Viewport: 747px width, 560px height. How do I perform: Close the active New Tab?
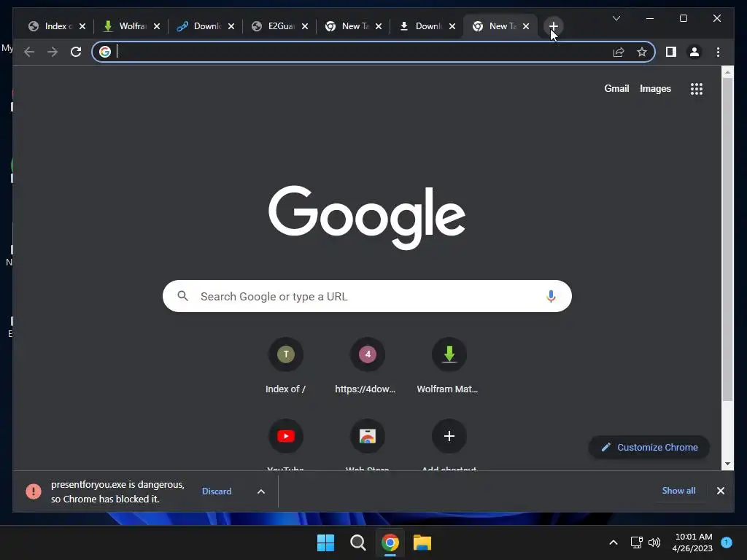click(x=526, y=26)
